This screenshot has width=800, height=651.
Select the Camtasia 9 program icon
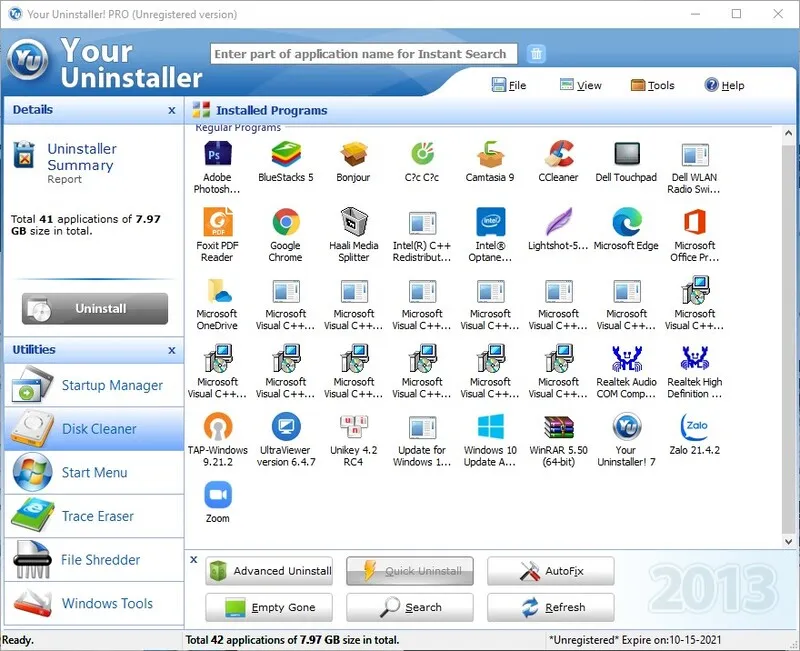pos(490,154)
